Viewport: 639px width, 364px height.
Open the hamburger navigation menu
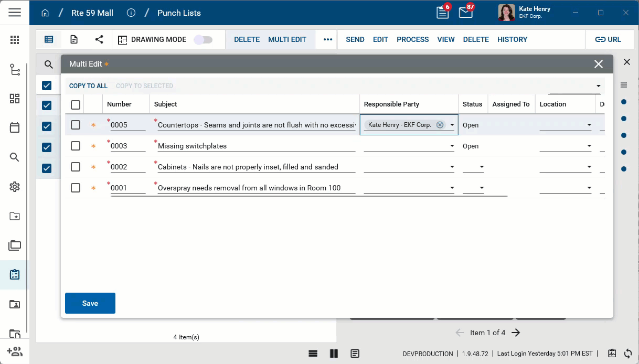pyautogui.click(x=15, y=13)
